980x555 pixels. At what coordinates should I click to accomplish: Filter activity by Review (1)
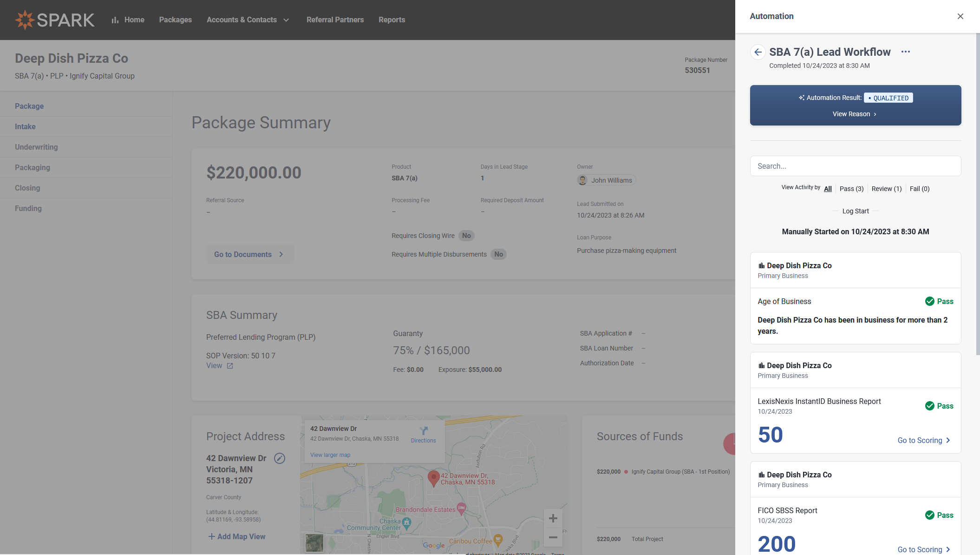[886, 189]
